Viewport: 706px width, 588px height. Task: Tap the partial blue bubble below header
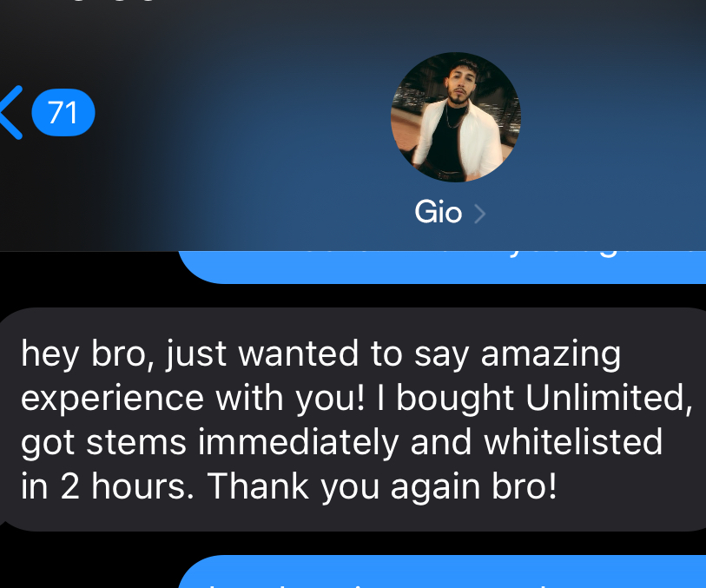(442, 267)
